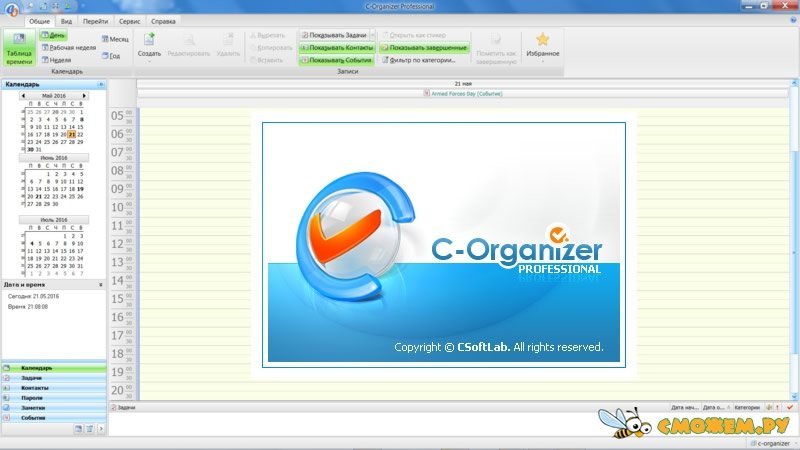Click the Armed Forces Day event
This screenshot has width=800, height=450.
click(465, 93)
